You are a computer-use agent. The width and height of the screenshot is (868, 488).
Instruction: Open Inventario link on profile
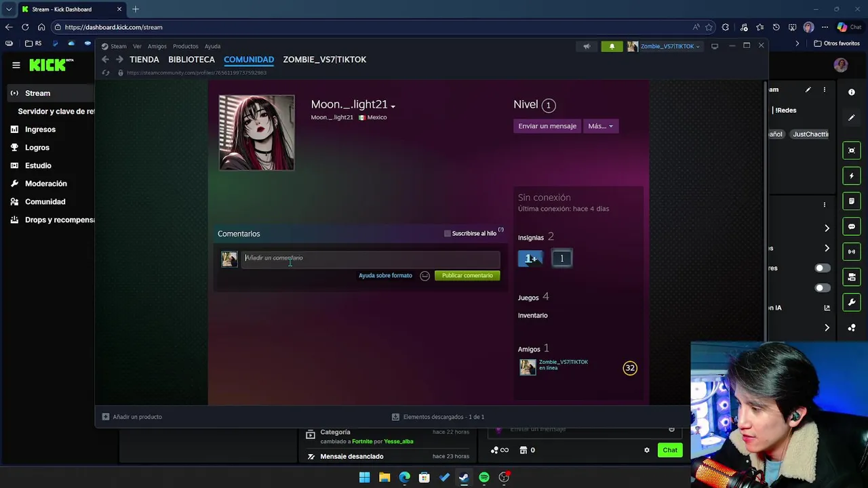(533, 315)
